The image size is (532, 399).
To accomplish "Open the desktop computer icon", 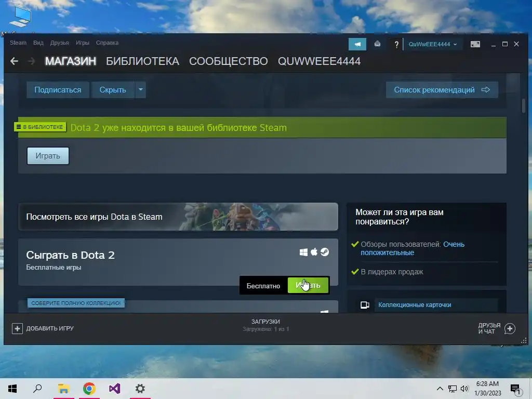I will (20, 16).
